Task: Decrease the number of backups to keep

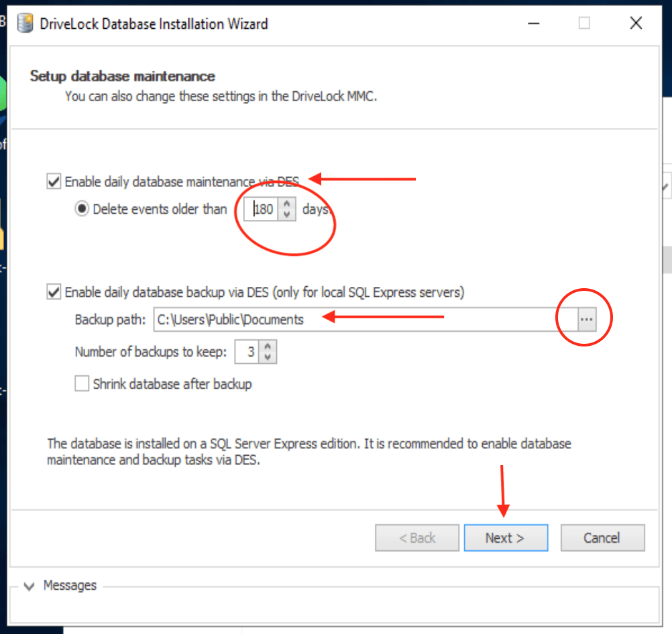Action: 268,357
